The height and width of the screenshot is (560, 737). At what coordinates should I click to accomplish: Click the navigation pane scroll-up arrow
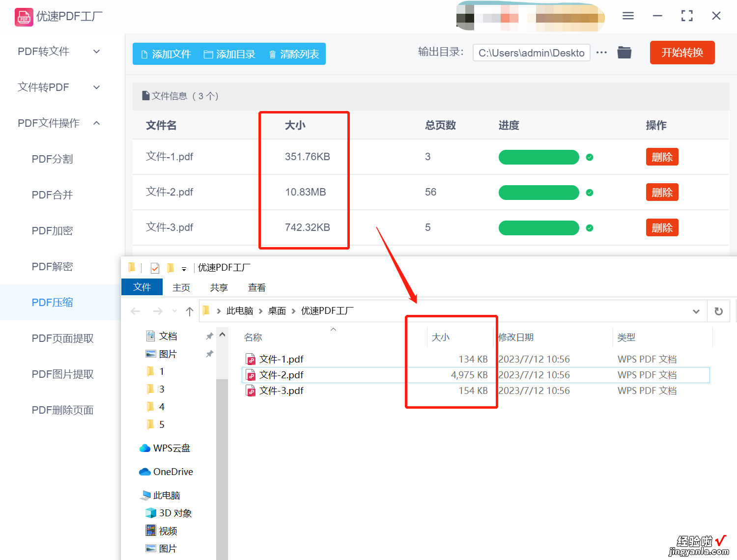(x=222, y=335)
